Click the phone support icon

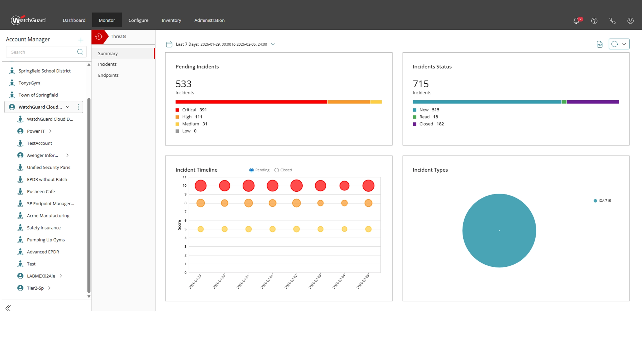coord(613,21)
